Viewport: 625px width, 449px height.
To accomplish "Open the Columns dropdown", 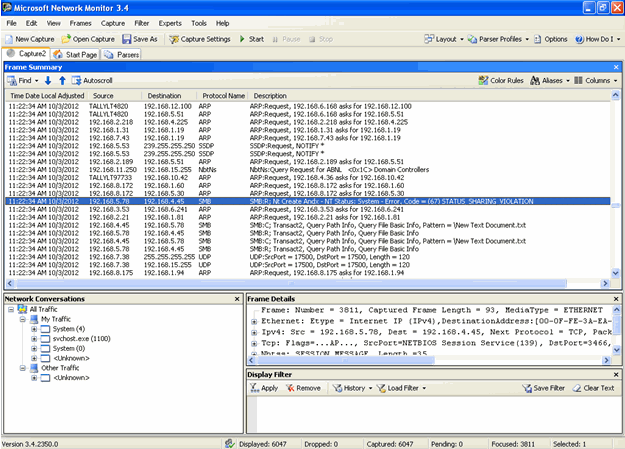I will point(596,81).
